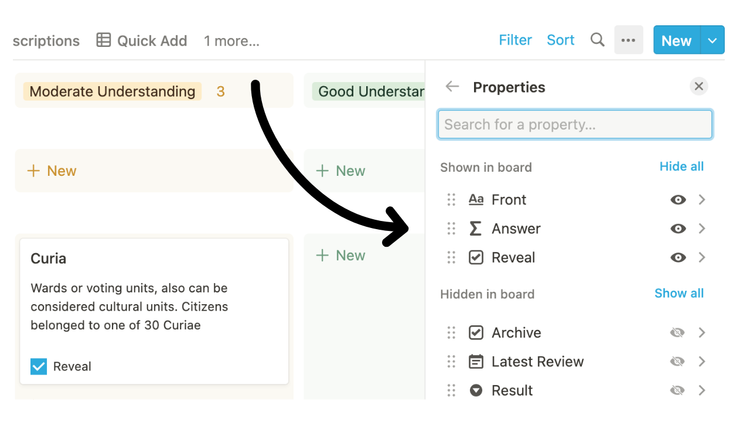750x422 pixels.
Task: Expand the Reveal property chevron
Action: click(x=702, y=258)
